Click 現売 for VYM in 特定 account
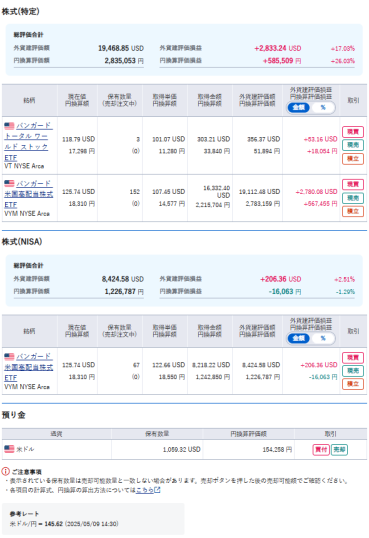The image size is (369, 538). pos(353,198)
